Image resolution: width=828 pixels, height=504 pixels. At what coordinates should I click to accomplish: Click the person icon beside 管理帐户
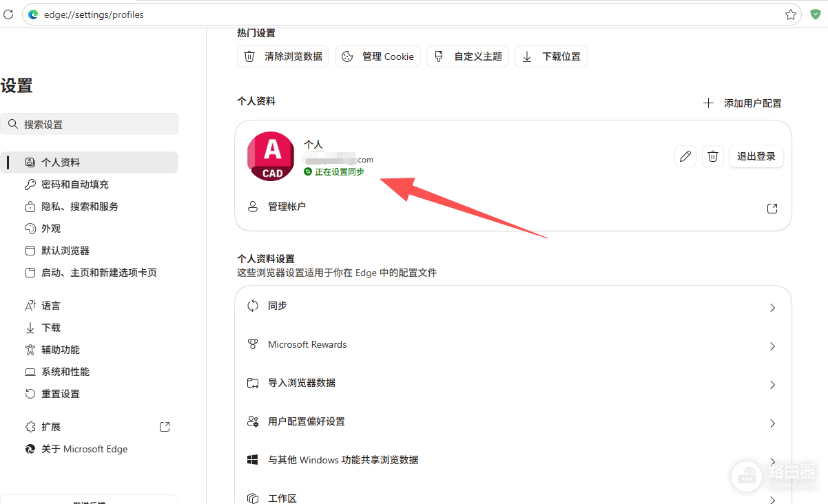pyautogui.click(x=253, y=207)
